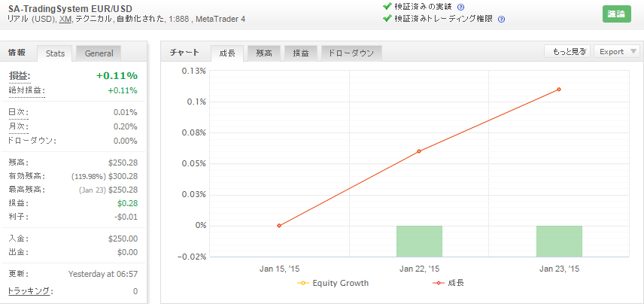Click the $300.28 有効残高 value
The height and width of the screenshot is (304, 644).
123,176
